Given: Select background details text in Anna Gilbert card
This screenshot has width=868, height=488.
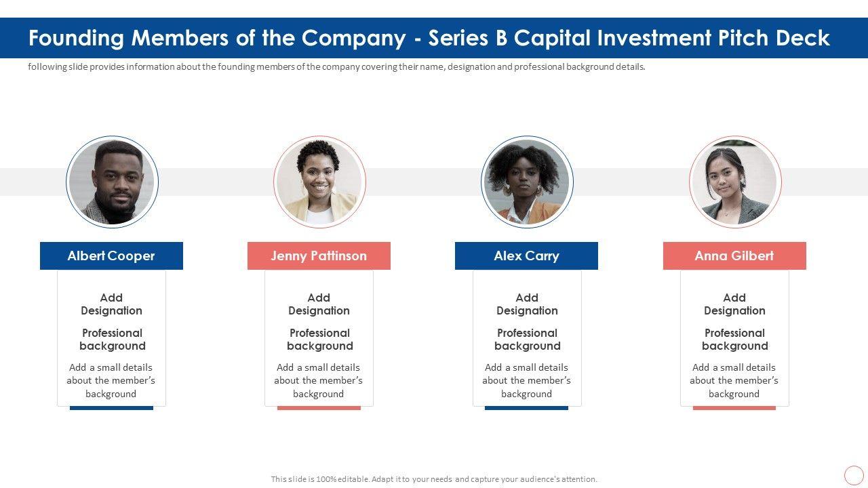Looking at the screenshot, I should [x=734, y=381].
